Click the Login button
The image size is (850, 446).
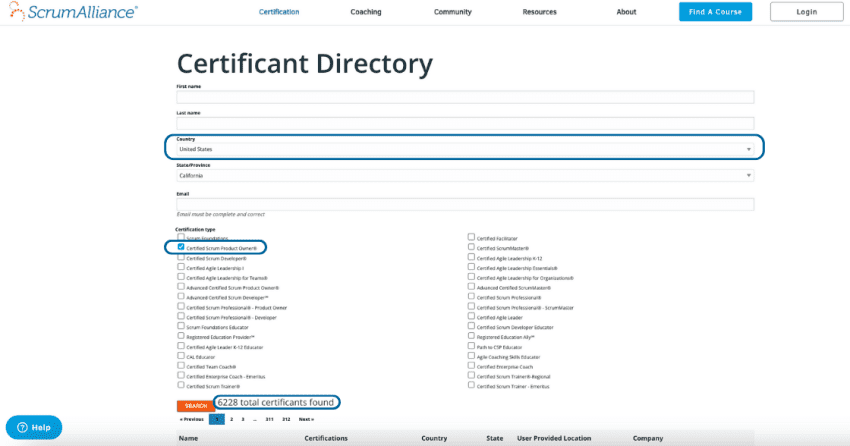[807, 12]
